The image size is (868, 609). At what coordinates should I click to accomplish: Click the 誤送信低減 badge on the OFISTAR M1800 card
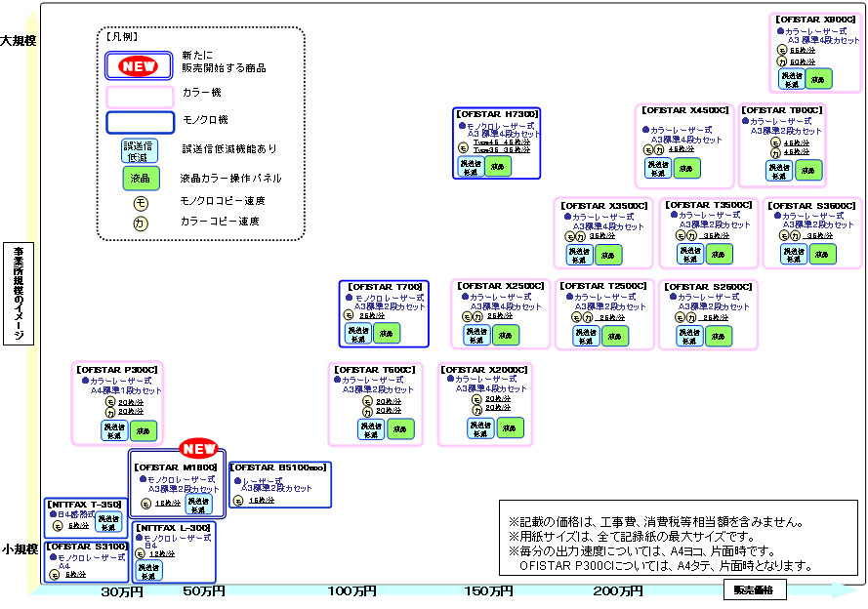point(198,505)
